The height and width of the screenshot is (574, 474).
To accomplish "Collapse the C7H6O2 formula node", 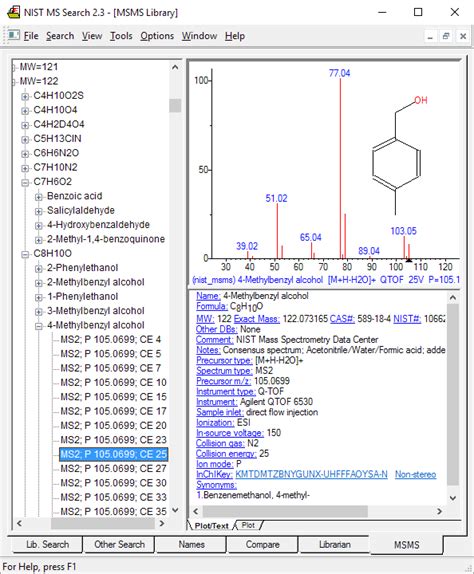I will [x=25, y=182].
